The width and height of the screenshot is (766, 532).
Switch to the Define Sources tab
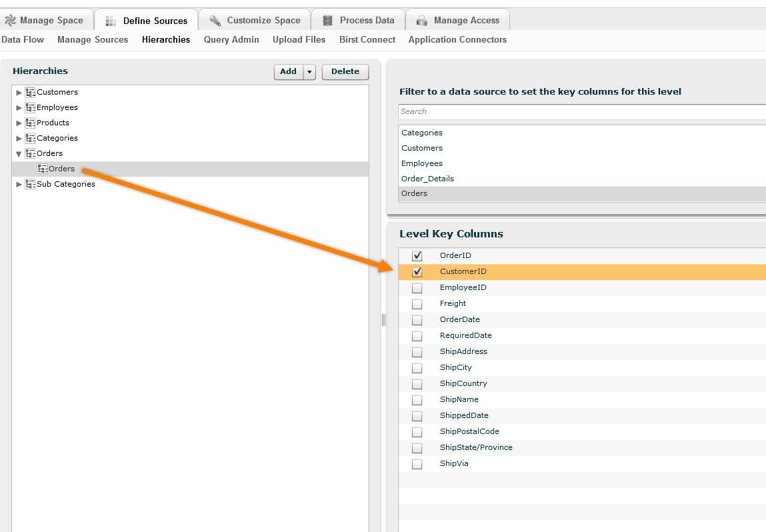pyautogui.click(x=147, y=19)
